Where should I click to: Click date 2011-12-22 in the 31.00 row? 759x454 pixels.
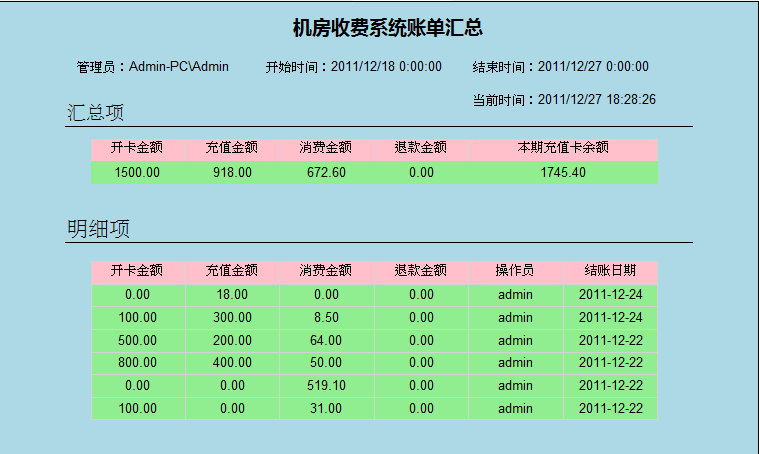pos(610,408)
